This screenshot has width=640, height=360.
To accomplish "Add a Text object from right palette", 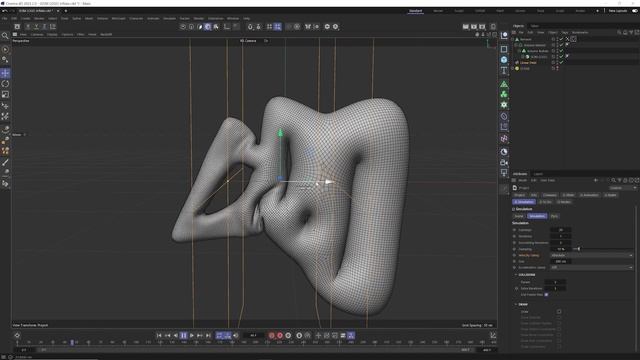I will point(504,71).
